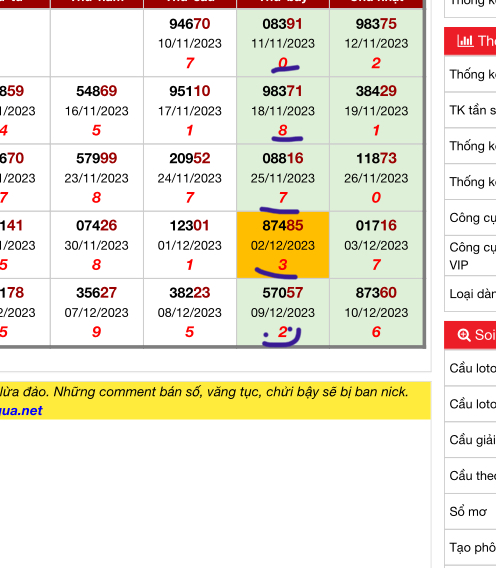The image size is (496, 568).
Task: Click result 12301 for 01/12/2023
Action: [190, 226]
